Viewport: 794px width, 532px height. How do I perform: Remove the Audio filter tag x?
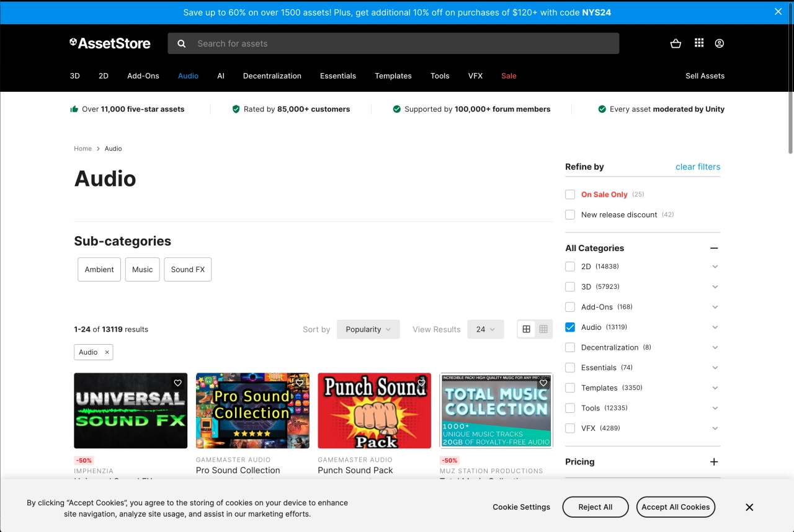(107, 352)
